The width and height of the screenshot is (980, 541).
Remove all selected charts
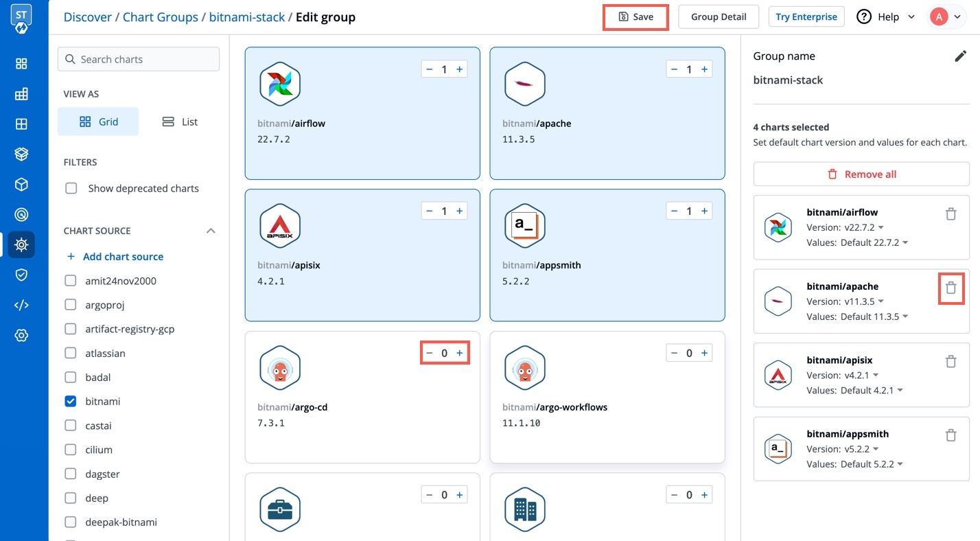point(861,174)
